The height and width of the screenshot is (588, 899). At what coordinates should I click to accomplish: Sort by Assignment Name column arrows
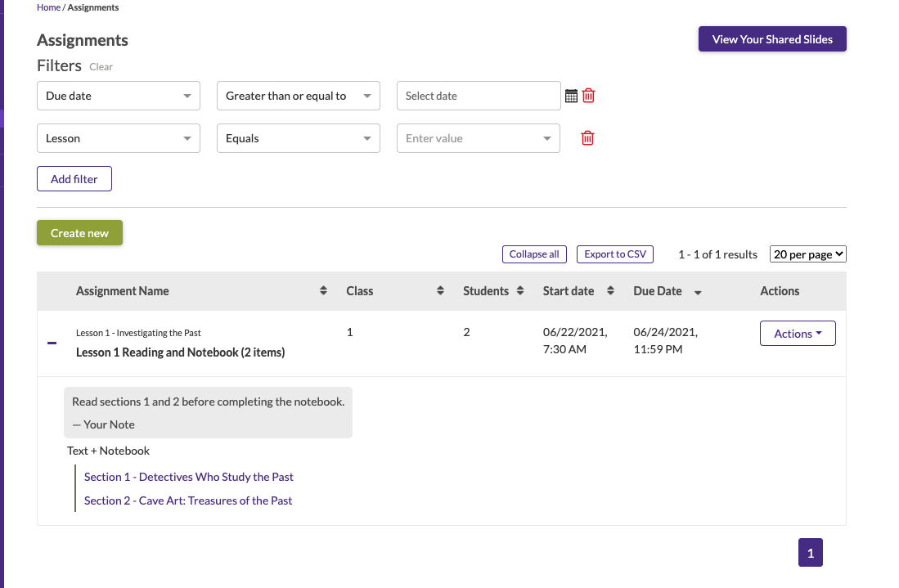pos(323,291)
